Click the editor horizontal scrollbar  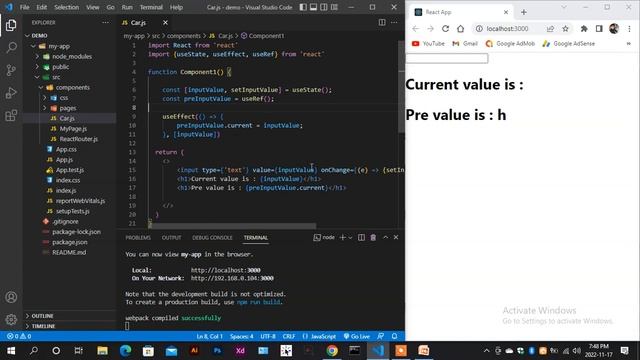[233, 226]
